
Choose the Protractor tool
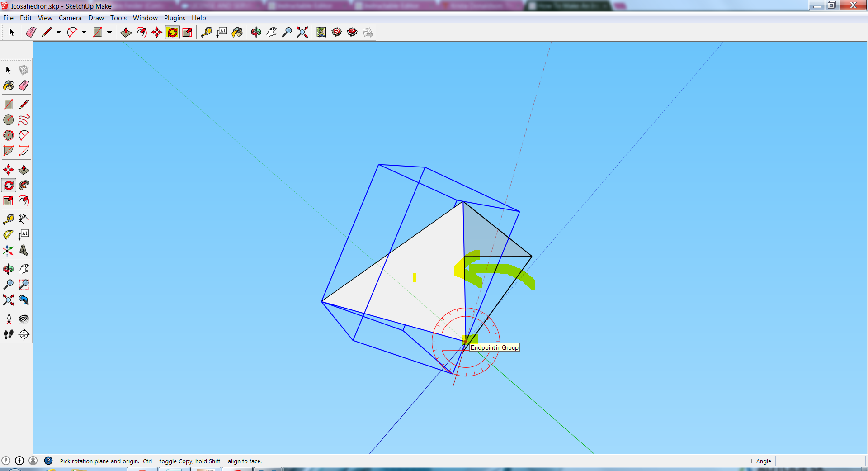tap(9, 235)
